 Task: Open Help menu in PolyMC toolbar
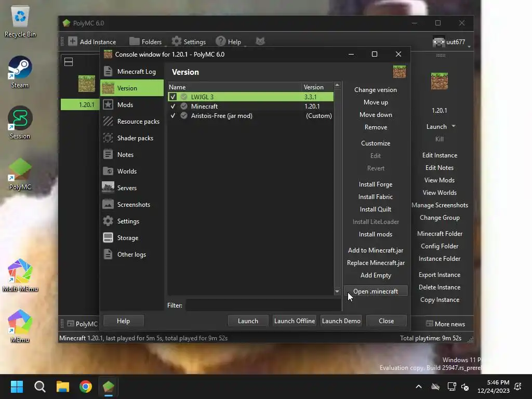(x=229, y=42)
